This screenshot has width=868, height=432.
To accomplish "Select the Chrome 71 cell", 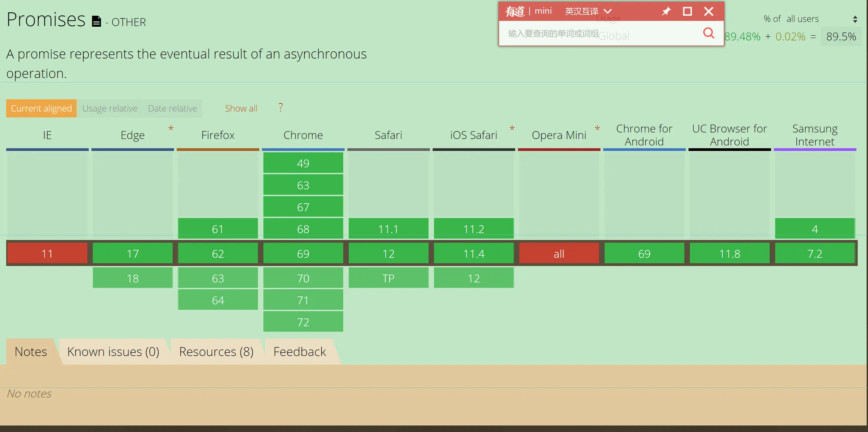I will click(303, 300).
